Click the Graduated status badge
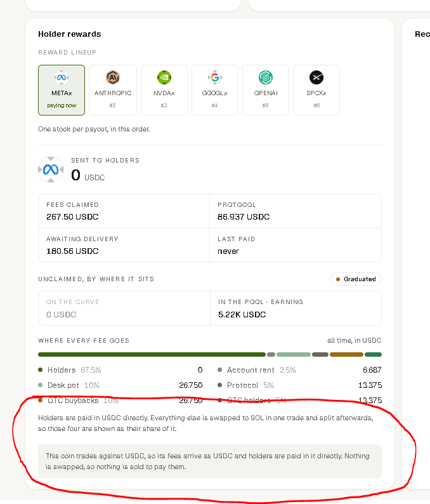 pos(356,279)
